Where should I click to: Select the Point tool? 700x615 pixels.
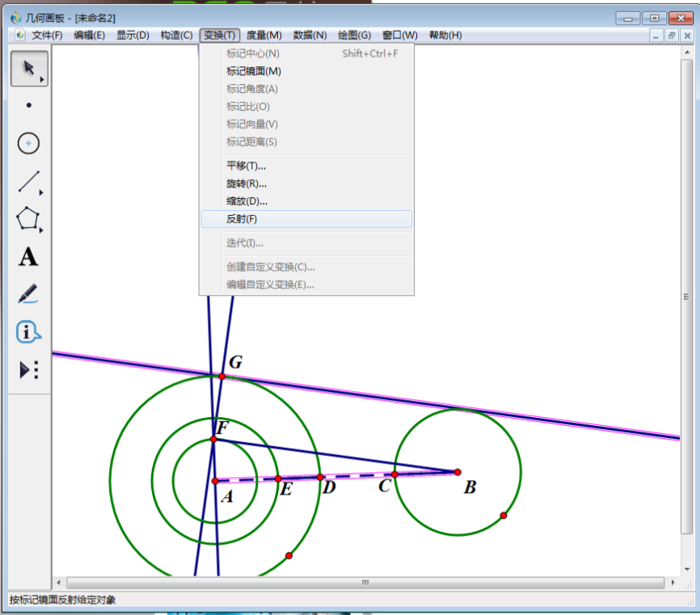29,105
